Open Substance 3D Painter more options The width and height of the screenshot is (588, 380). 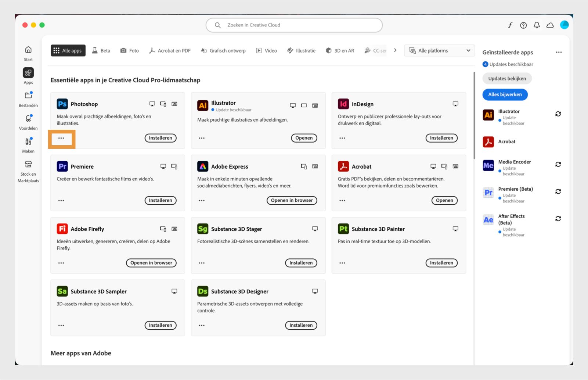click(x=342, y=263)
